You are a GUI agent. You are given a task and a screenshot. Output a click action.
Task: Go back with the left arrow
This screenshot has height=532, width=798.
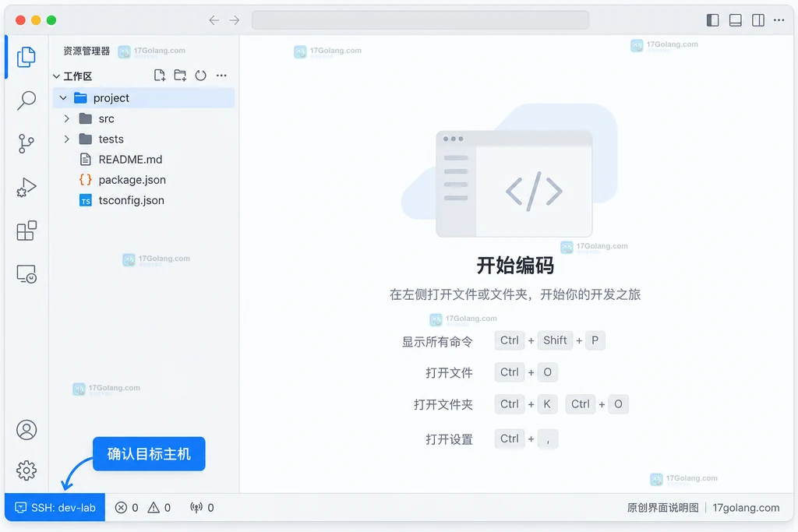(214, 20)
